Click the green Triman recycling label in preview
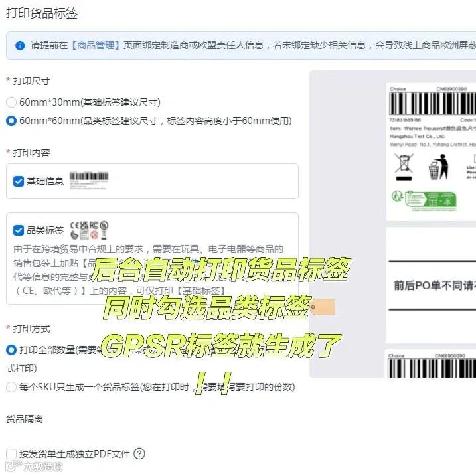The width and height of the screenshot is (476, 476). 424,200
